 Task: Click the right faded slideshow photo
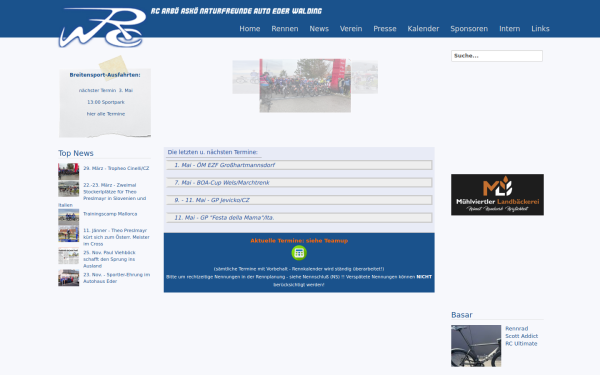click(365, 77)
